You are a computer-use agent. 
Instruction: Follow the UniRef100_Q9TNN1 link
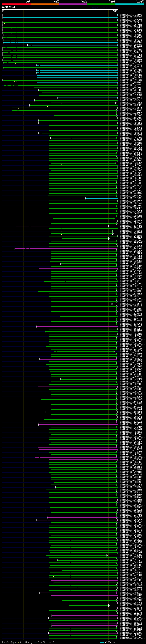(131, 70)
